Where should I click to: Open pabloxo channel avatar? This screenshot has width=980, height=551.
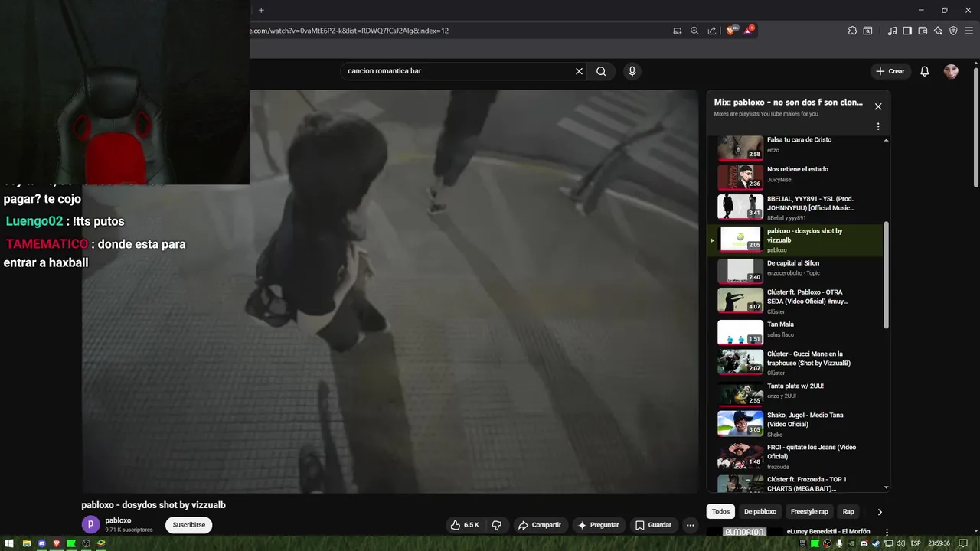[x=90, y=524]
